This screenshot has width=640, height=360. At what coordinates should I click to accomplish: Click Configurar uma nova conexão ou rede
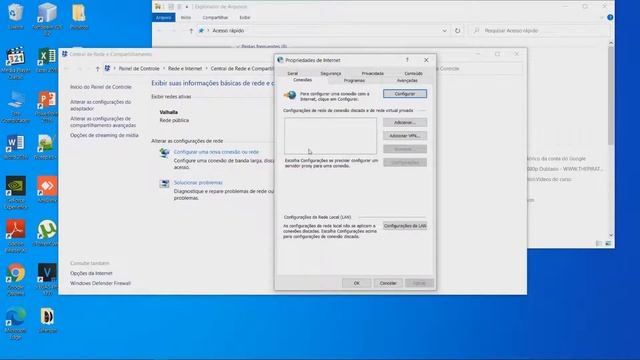[216, 152]
